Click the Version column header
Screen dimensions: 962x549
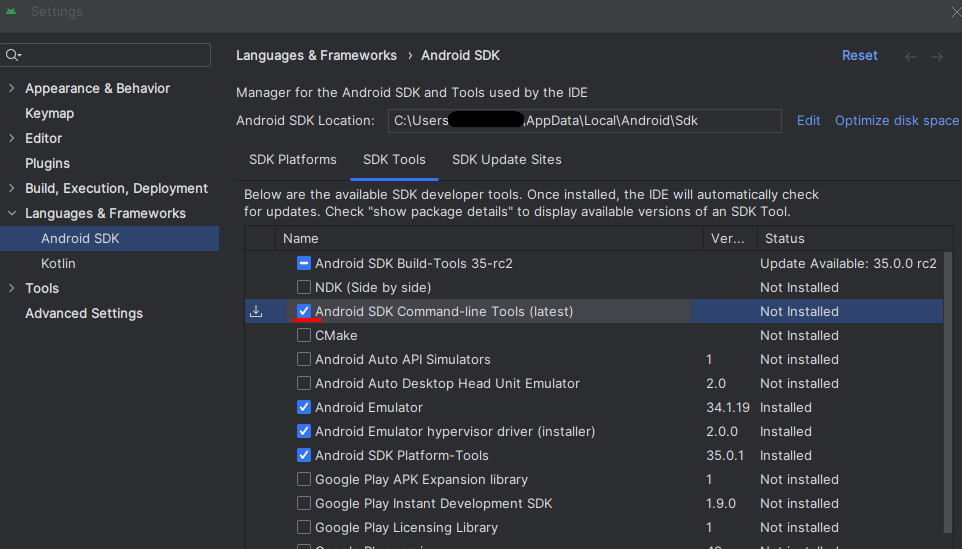(x=728, y=239)
